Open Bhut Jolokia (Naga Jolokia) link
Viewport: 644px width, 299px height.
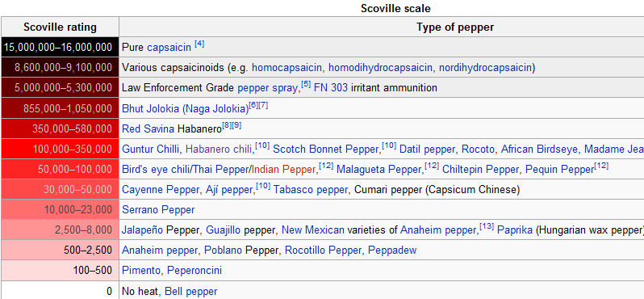pyautogui.click(x=186, y=108)
